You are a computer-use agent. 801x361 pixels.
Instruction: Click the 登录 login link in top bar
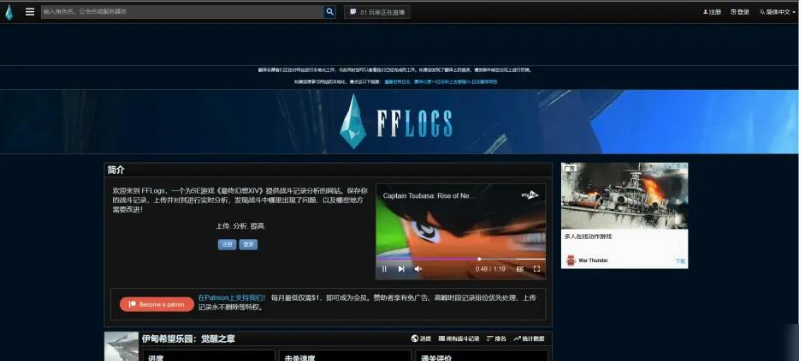[740, 12]
